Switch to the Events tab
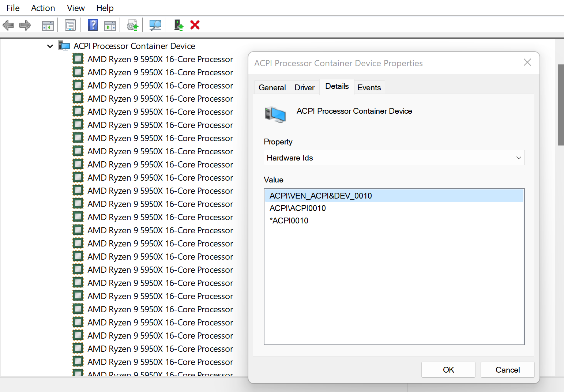Image resolution: width=564 pixels, height=392 pixels. click(369, 87)
